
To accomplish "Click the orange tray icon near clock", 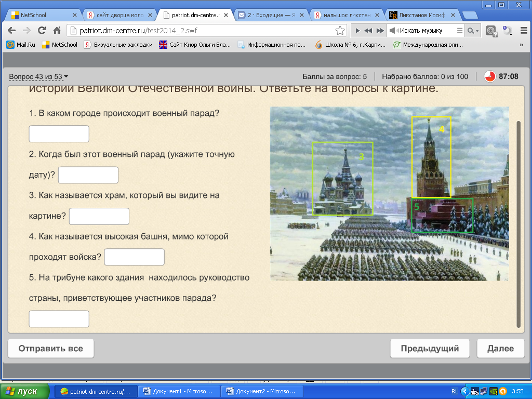I will point(503,392).
